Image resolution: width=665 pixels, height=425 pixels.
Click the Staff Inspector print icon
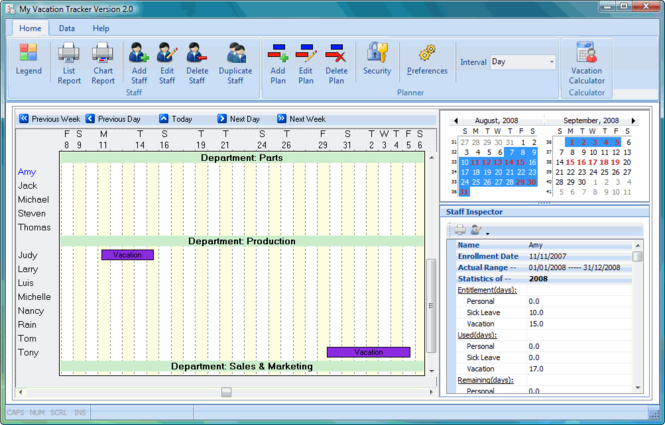pos(460,230)
